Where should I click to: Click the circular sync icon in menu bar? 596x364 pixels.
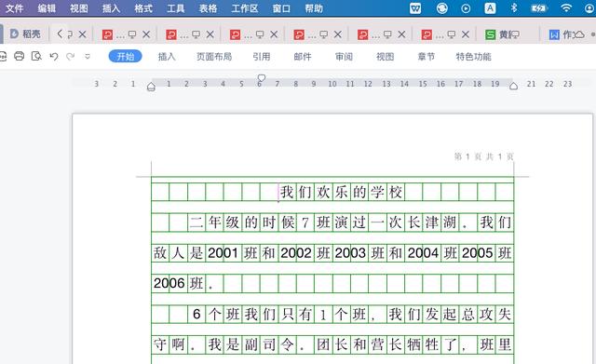pos(441,8)
